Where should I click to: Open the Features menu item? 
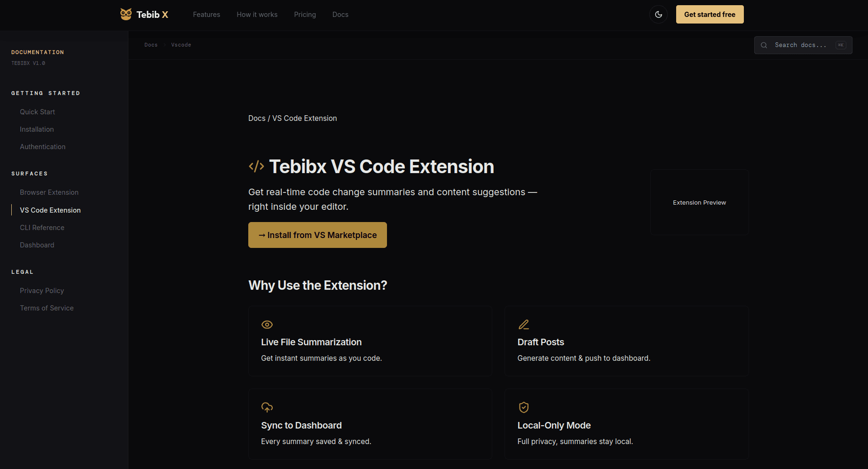click(x=206, y=15)
